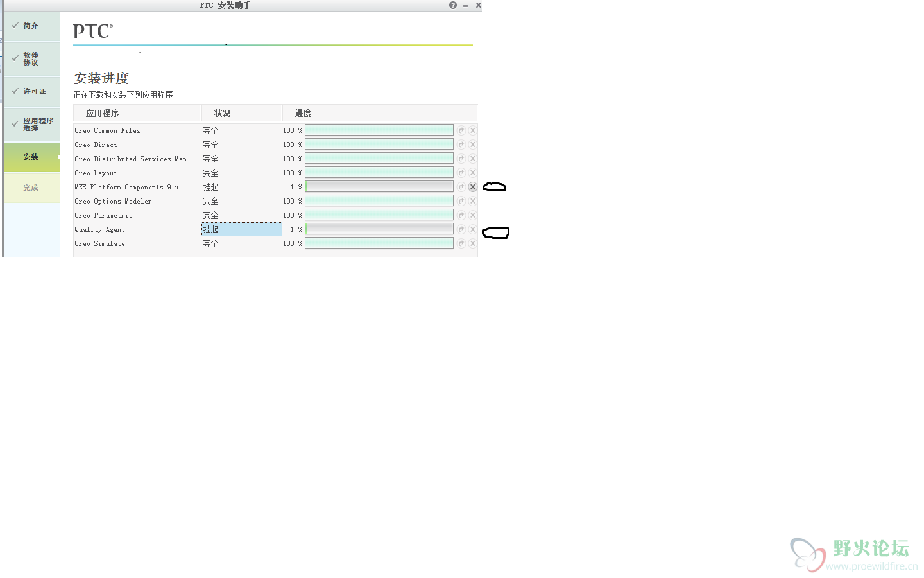Image resolution: width=924 pixels, height=578 pixels.
Task: Retry the Creo Layout installation
Action: click(x=461, y=173)
